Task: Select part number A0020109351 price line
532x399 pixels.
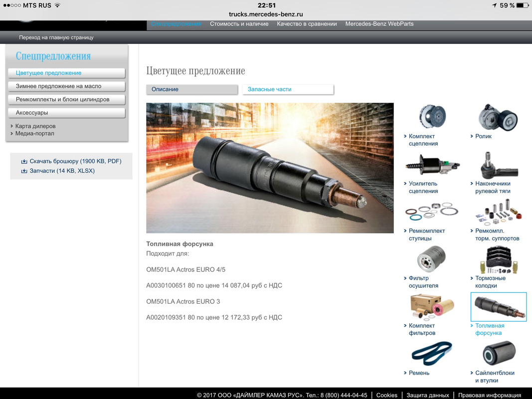Action: coord(214,317)
